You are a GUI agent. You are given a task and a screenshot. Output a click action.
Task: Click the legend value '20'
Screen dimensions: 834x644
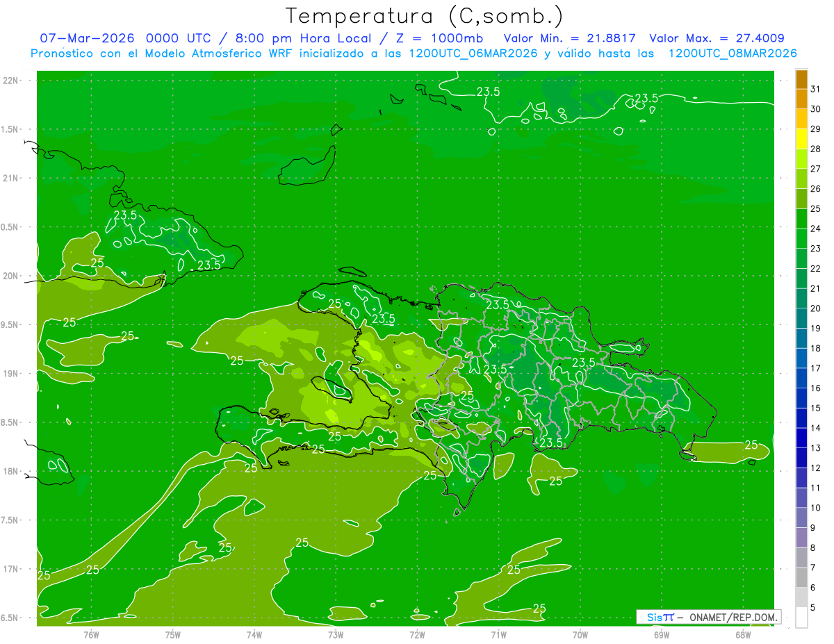point(815,308)
